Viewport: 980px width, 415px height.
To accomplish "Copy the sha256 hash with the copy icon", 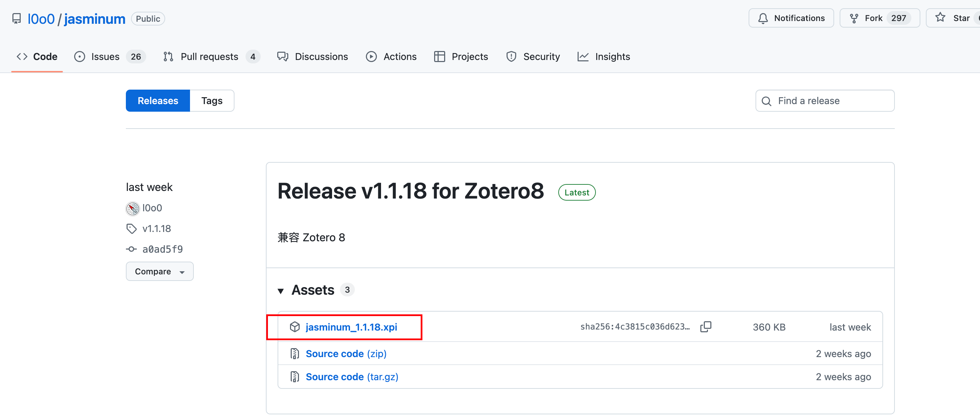I will pos(706,326).
